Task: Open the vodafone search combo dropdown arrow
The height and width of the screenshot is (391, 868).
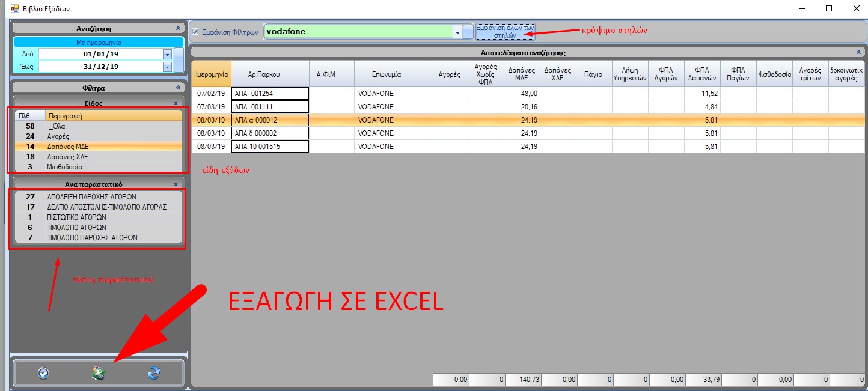Action: point(457,32)
